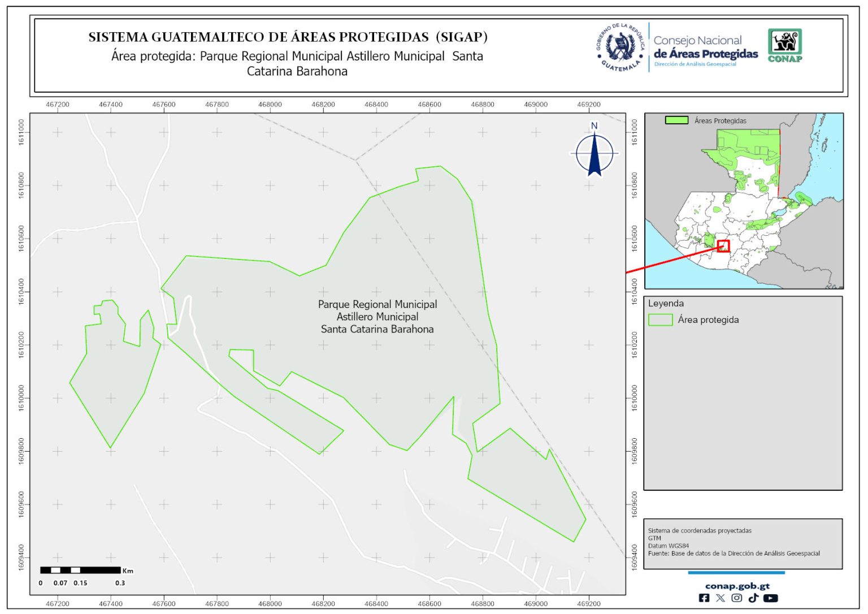Screen dimensions: 868x614
Task: Open the conap.gob.gt website link
Action: click(x=737, y=586)
